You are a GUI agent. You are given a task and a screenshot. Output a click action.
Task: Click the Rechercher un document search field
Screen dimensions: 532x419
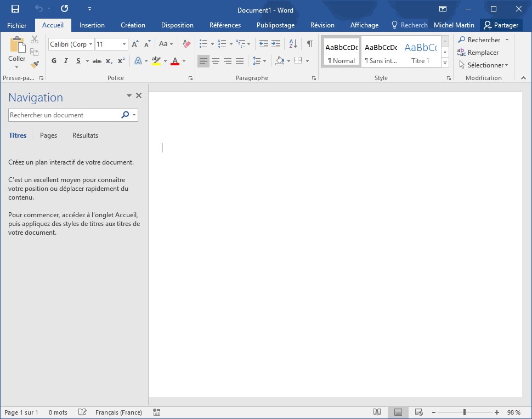(x=64, y=115)
